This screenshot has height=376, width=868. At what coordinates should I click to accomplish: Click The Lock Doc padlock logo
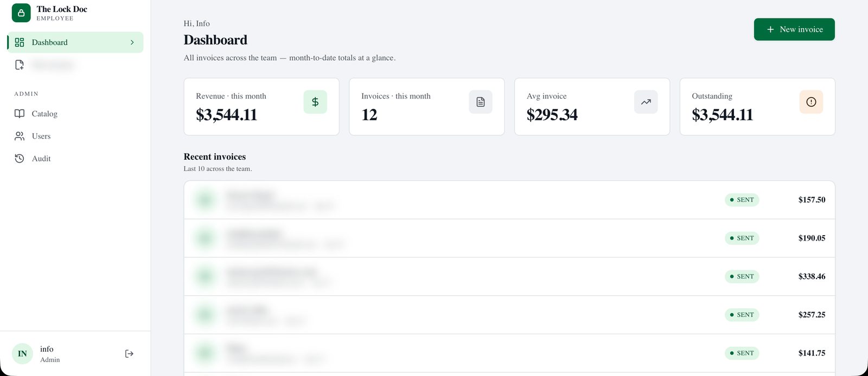[21, 13]
